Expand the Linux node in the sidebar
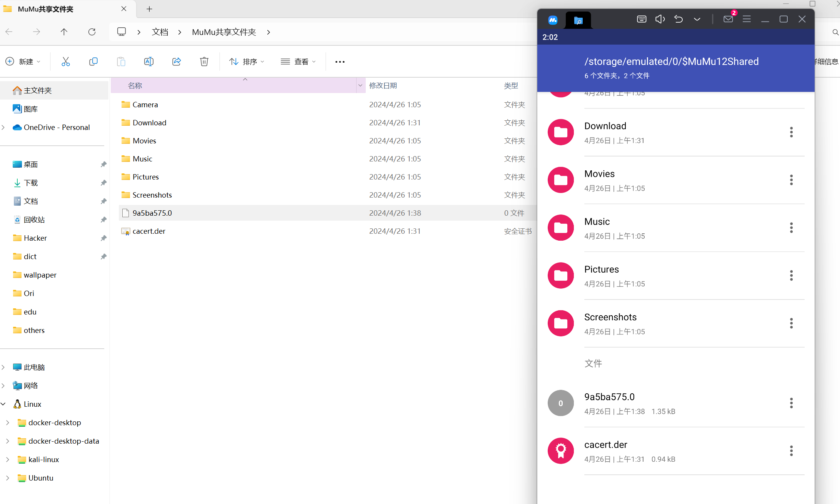 tap(3, 404)
